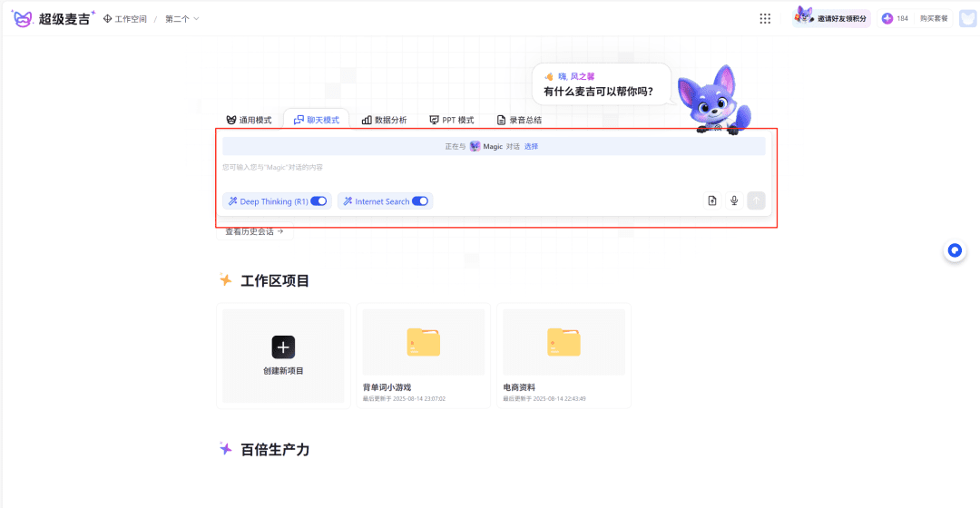The width and height of the screenshot is (980, 508).
Task: Select the PPT 模式 tab
Action: 452,120
